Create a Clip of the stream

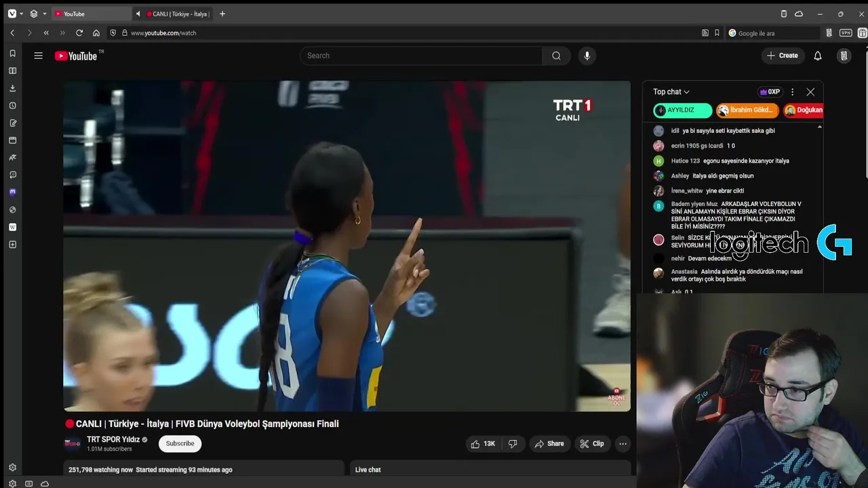click(592, 444)
